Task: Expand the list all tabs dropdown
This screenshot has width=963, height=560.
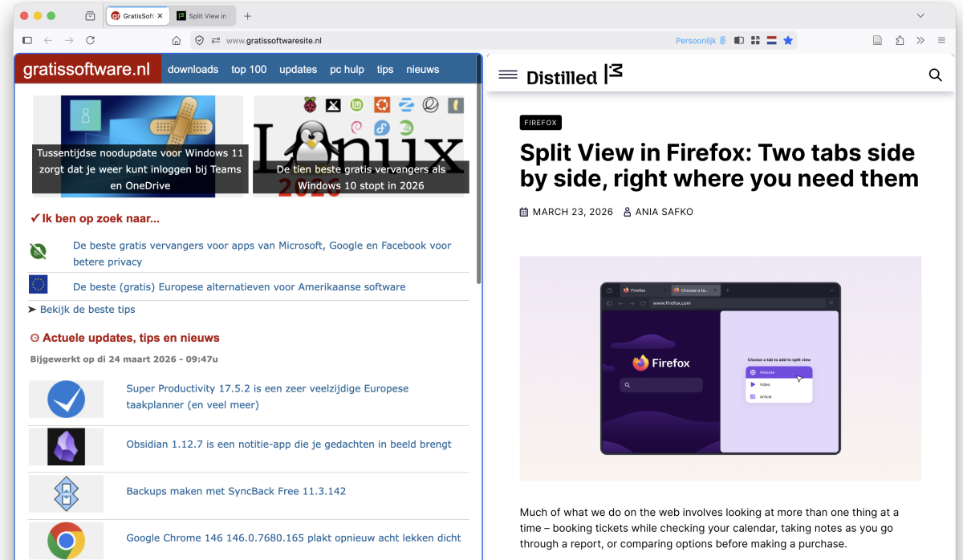Action: (x=920, y=16)
